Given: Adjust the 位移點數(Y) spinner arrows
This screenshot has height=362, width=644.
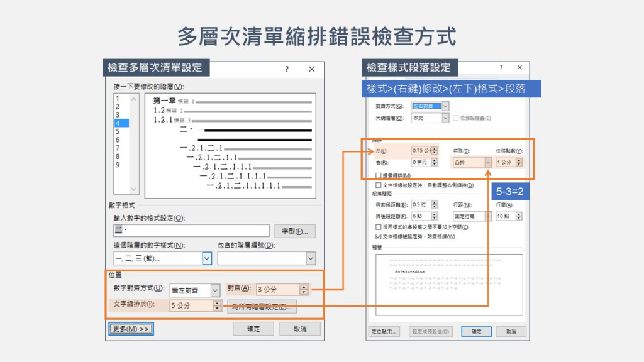Looking at the screenshot, I should tap(519, 162).
